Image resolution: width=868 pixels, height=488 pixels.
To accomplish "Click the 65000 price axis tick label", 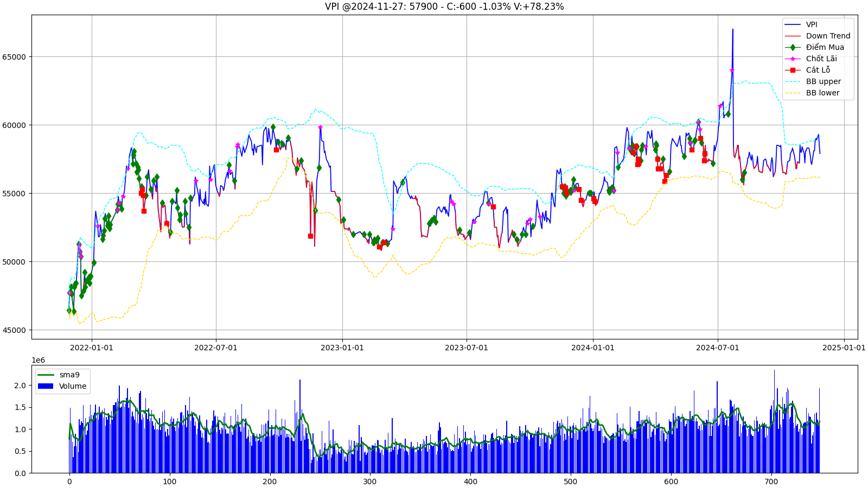I will pyautogui.click(x=15, y=57).
